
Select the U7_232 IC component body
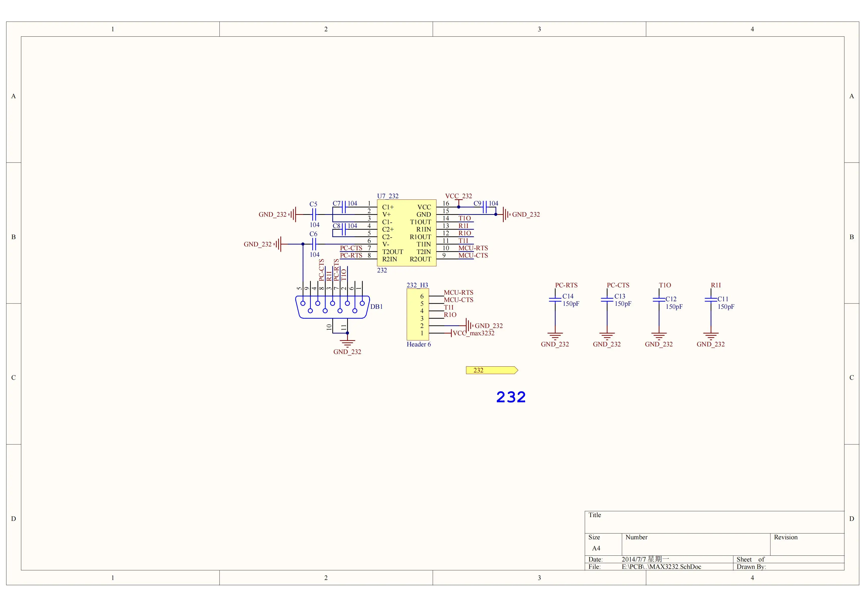pos(406,233)
